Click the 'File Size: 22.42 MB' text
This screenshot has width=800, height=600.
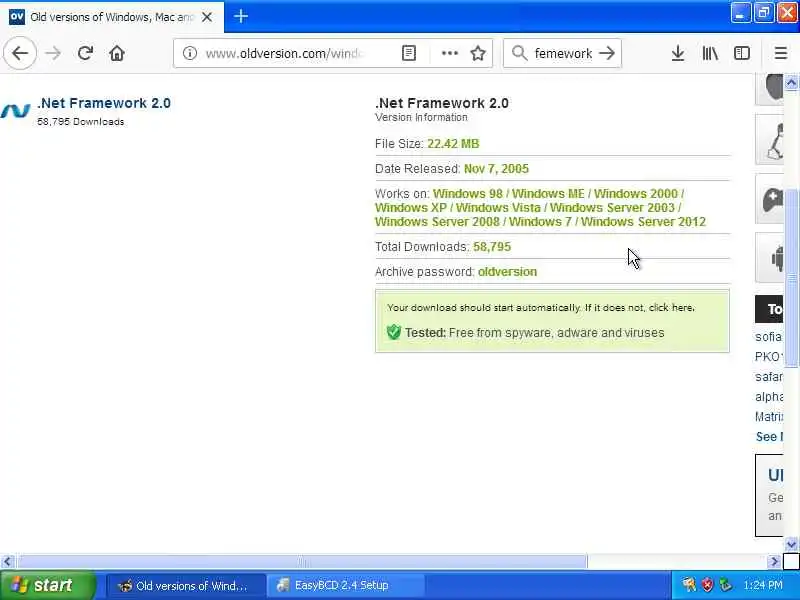pos(427,144)
